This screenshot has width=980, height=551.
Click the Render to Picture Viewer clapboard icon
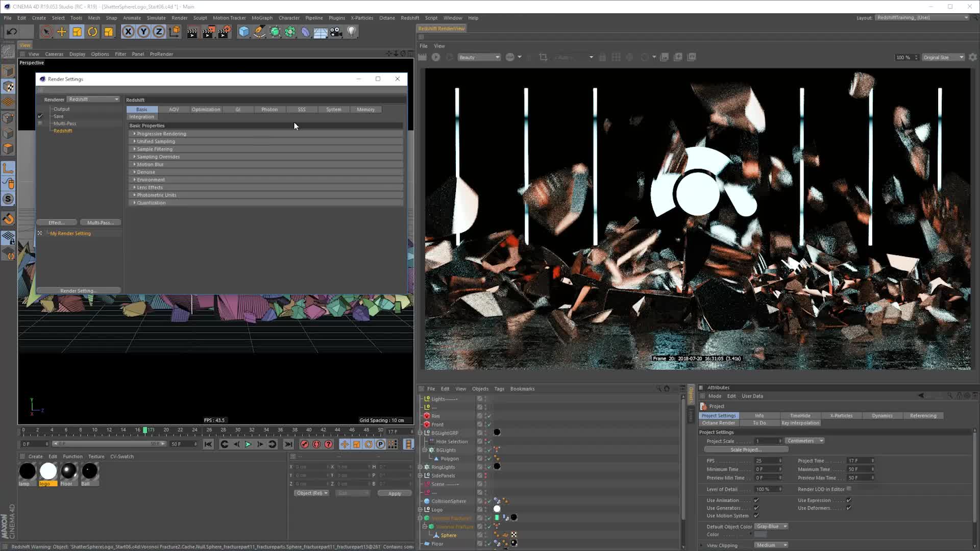pos(207,32)
